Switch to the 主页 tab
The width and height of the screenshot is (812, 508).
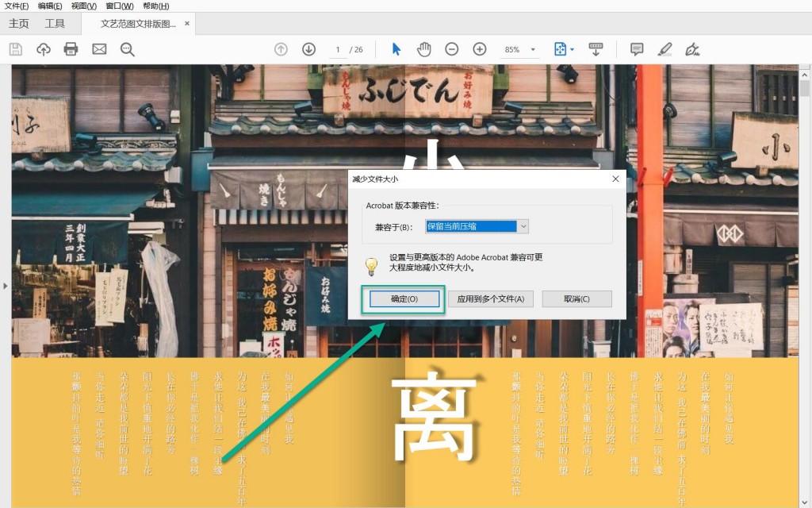19,24
